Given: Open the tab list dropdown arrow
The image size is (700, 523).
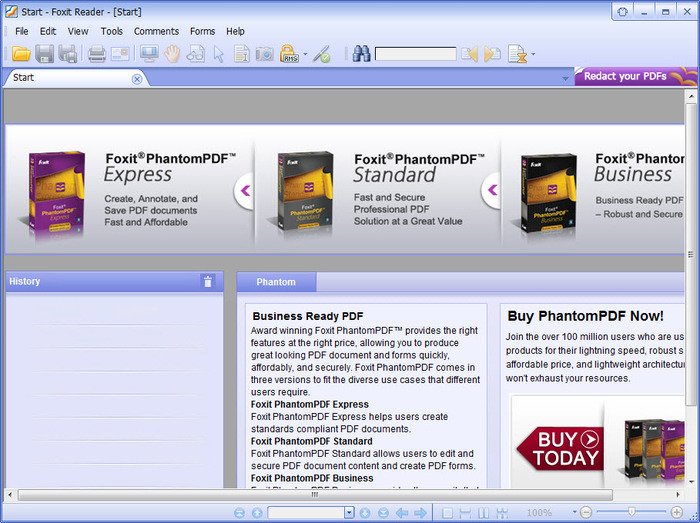Looking at the screenshot, I should click(x=565, y=79).
